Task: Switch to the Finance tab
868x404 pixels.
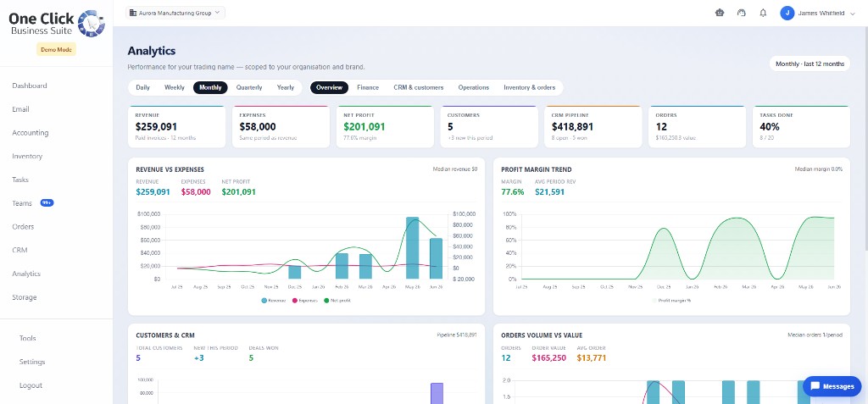Action: (x=368, y=87)
